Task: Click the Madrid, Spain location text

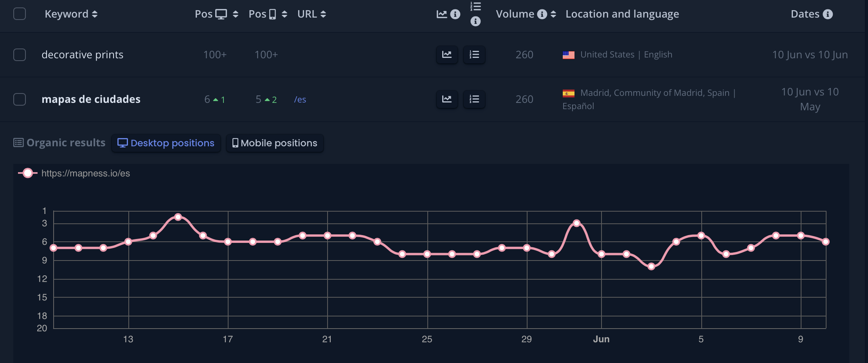Action: pyautogui.click(x=649, y=99)
